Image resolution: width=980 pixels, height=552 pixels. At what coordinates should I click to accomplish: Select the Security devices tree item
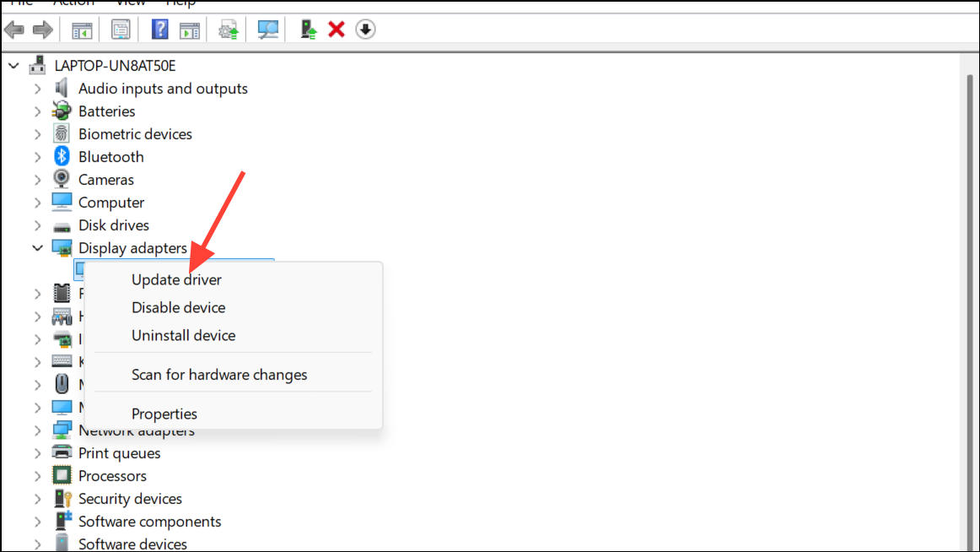pyautogui.click(x=130, y=499)
